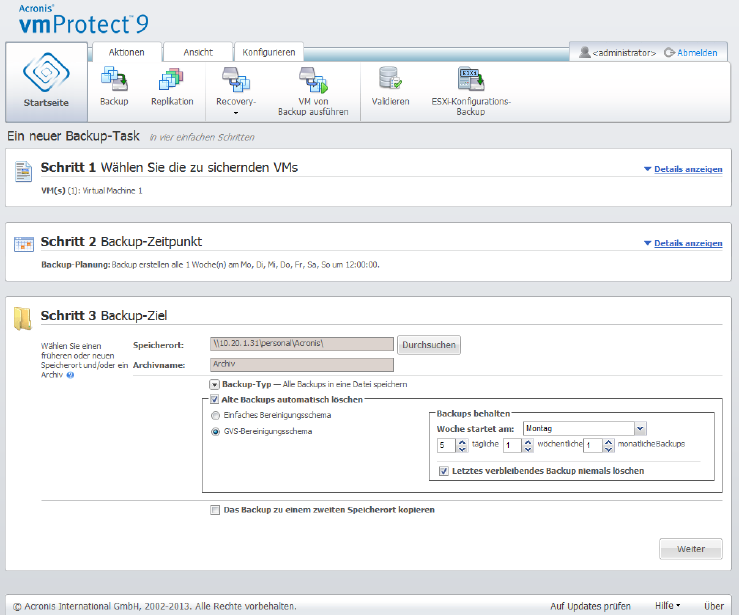Decrease the monatliche Backups count
The width and height of the screenshot is (739, 615).
(609, 449)
